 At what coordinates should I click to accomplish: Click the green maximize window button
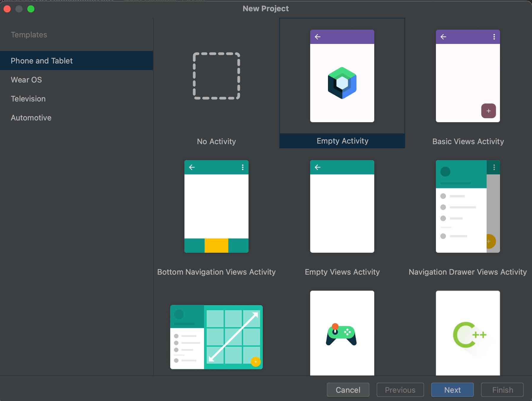[x=31, y=9]
